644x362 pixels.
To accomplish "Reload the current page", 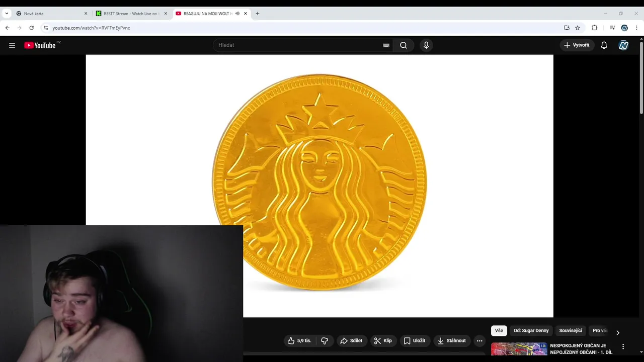I will click(32, 28).
